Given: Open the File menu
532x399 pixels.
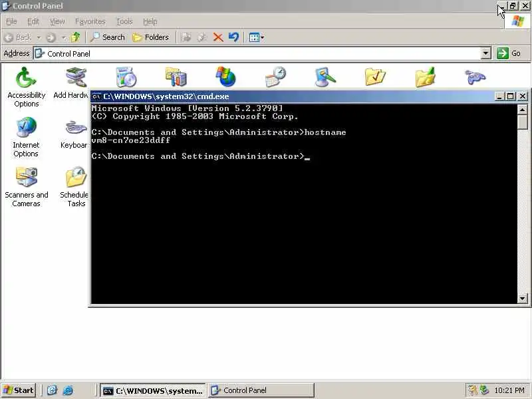Looking at the screenshot, I should point(11,21).
